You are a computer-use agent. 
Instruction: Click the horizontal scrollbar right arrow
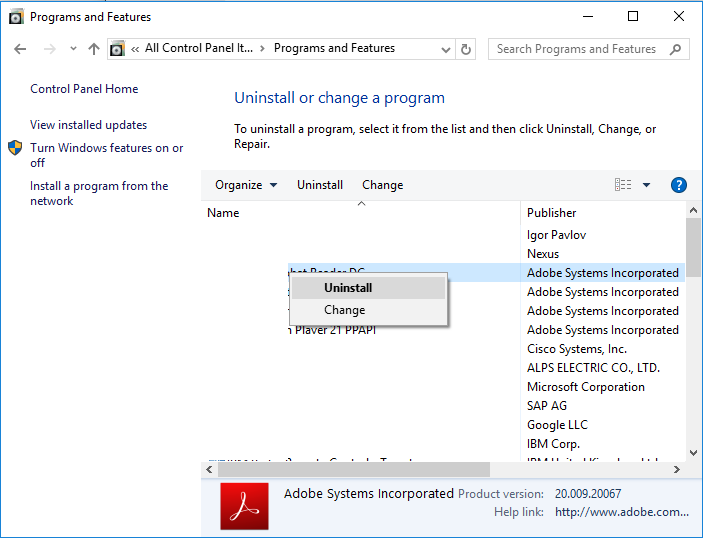pos(677,469)
